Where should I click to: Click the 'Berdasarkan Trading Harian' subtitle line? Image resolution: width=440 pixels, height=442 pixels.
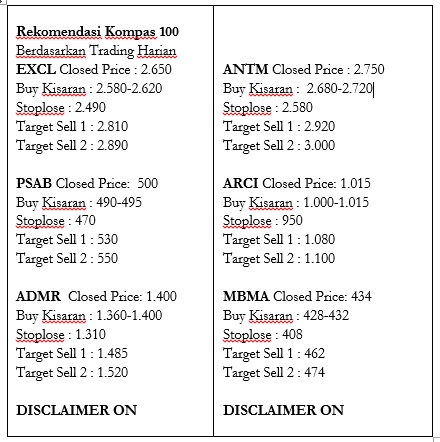(x=96, y=51)
